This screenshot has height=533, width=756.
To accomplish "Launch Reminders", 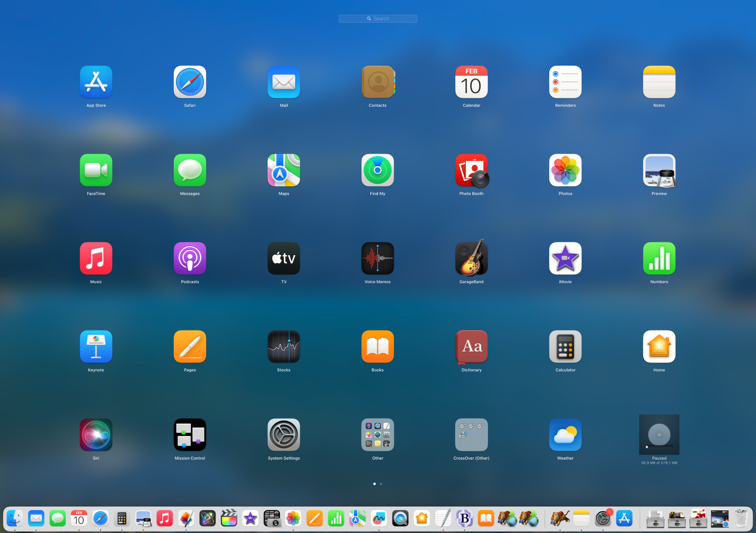I will (x=565, y=82).
